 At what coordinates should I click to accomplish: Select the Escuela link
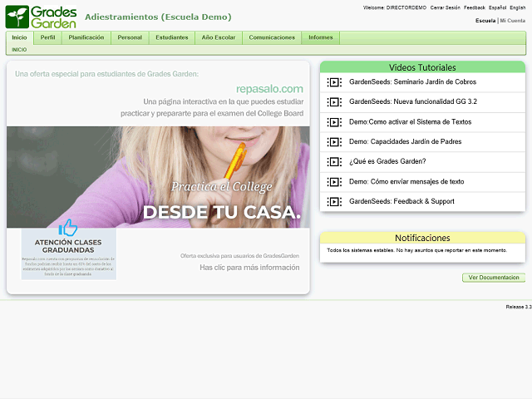(485, 21)
